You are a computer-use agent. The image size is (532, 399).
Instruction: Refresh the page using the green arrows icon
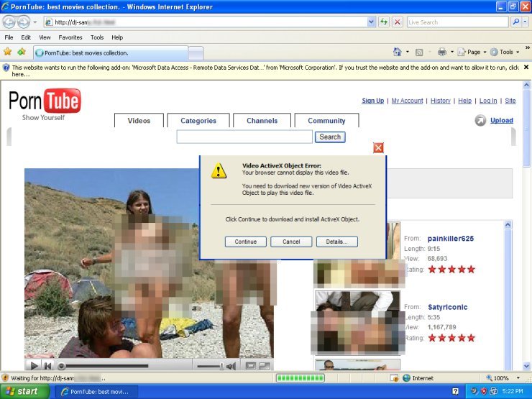point(385,22)
